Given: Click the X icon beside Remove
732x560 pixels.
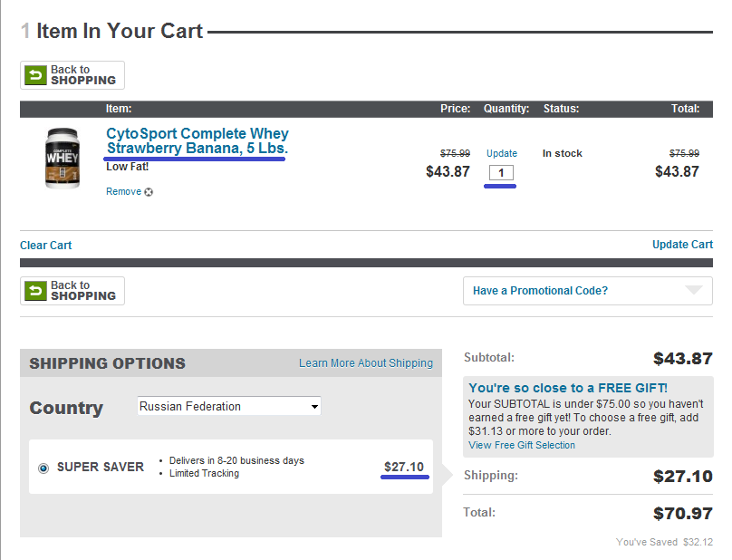Looking at the screenshot, I should [x=149, y=192].
